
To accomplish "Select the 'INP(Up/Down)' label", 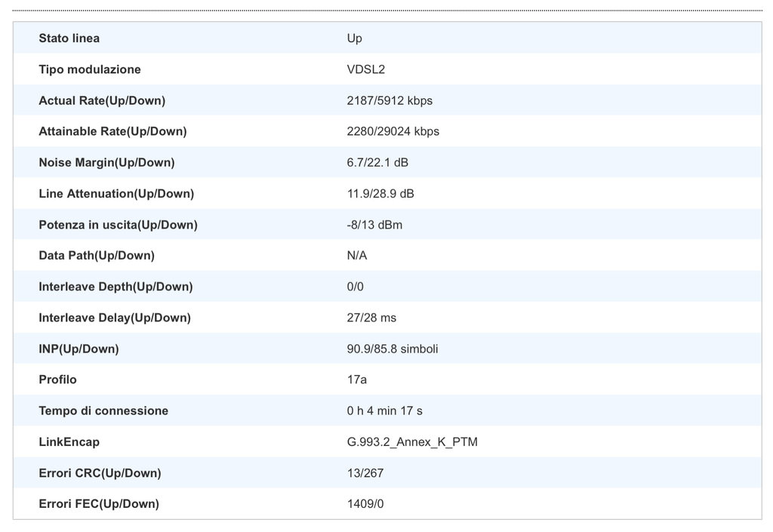I will pyautogui.click(x=79, y=349).
